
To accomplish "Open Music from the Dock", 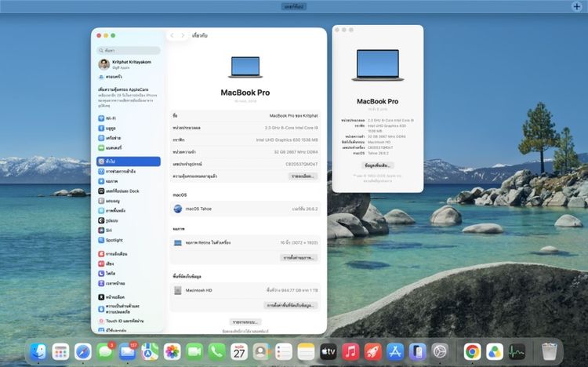I will pyautogui.click(x=350, y=351).
